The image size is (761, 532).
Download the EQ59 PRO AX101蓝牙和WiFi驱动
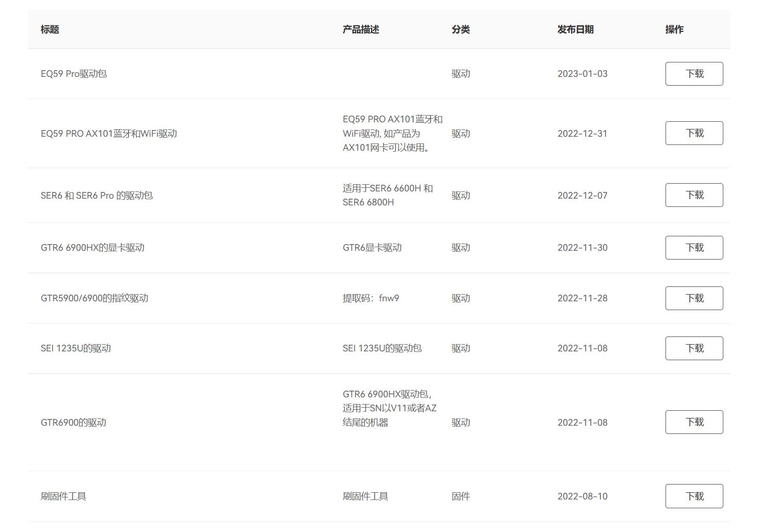tap(694, 133)
